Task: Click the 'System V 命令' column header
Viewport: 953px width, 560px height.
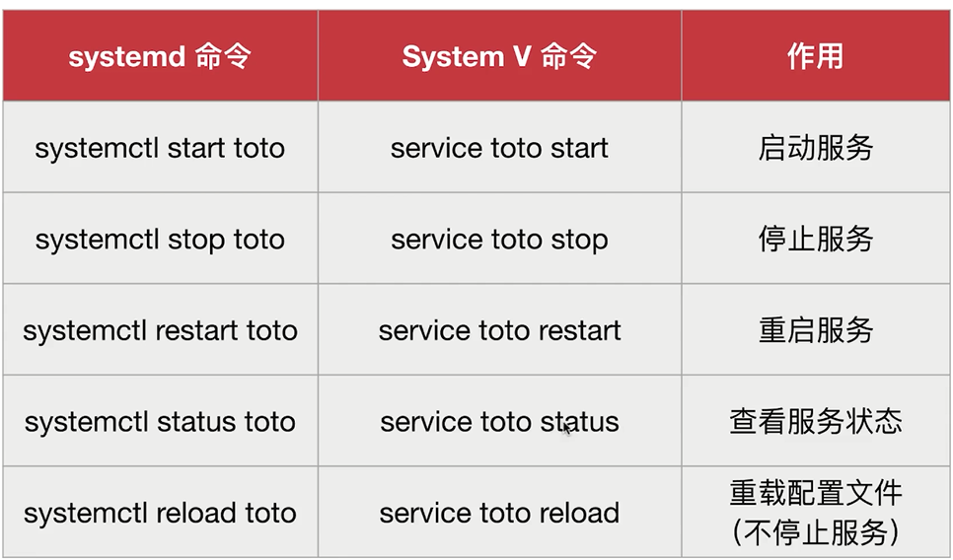Action: tap(499, 56)
